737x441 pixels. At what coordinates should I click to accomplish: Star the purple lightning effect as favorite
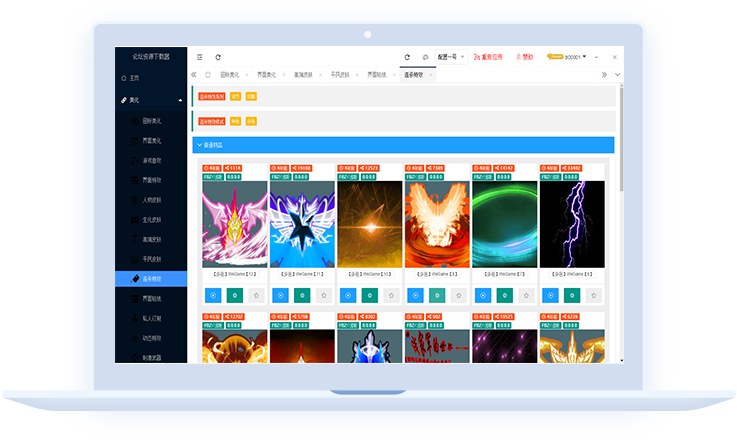[593, 295]
